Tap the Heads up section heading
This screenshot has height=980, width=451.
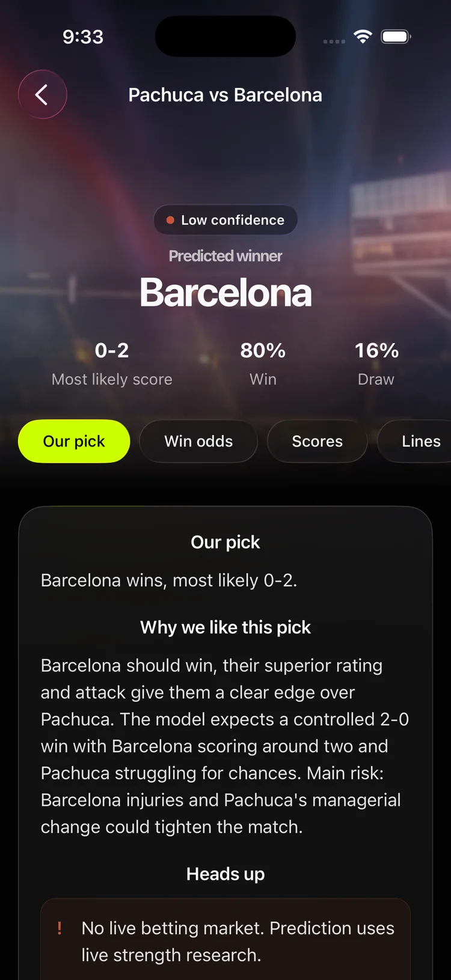[x=226, y=874]
